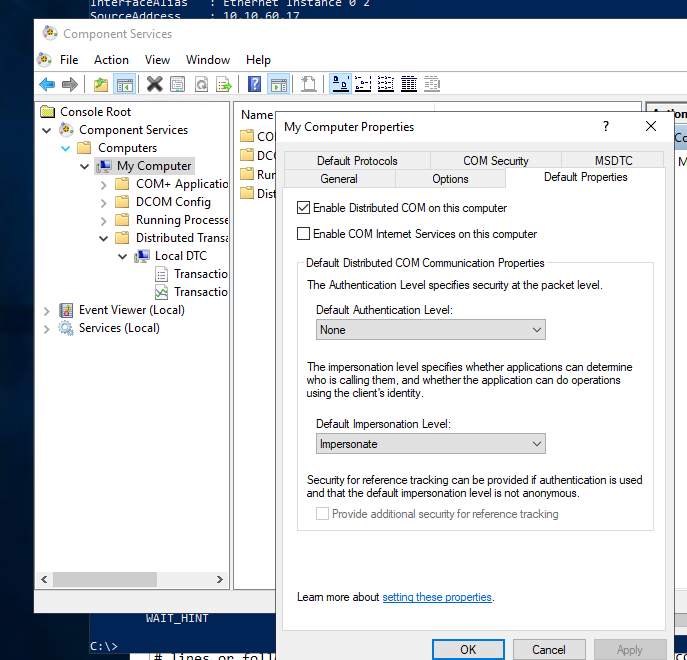Toggle Show/Hide Action Pane toolbar icon

point(279,84)
